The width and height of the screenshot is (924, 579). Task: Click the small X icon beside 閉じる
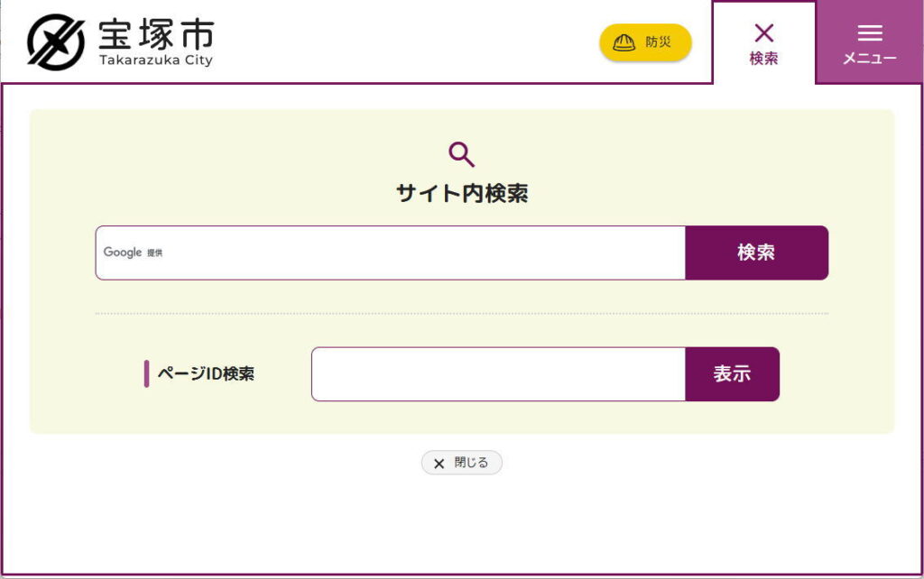tap(439, 464)
